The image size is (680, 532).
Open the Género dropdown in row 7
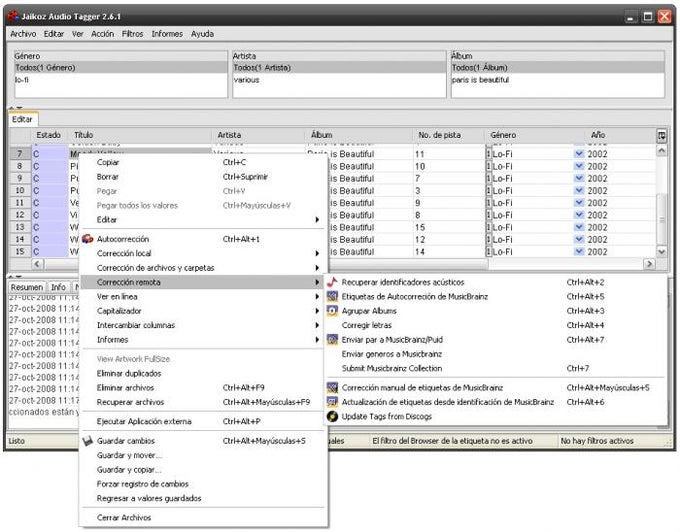coord(579,154)
